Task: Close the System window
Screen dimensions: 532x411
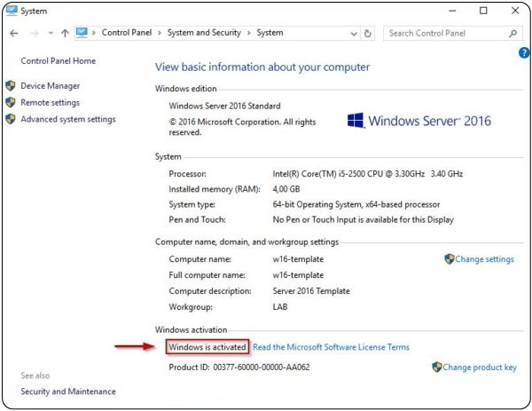Action: click(x=515, y=11)
